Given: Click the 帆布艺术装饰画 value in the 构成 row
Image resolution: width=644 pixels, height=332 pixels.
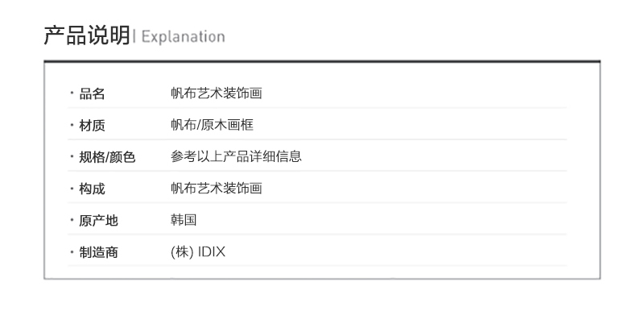Looking at the screenshot, I should (x=217, y=189).
